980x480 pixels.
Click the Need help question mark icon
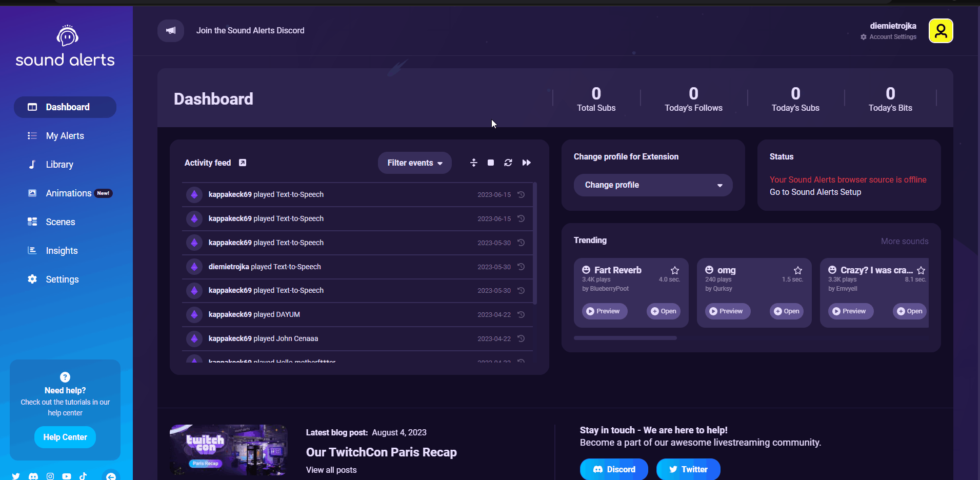(x=65, y=377)
